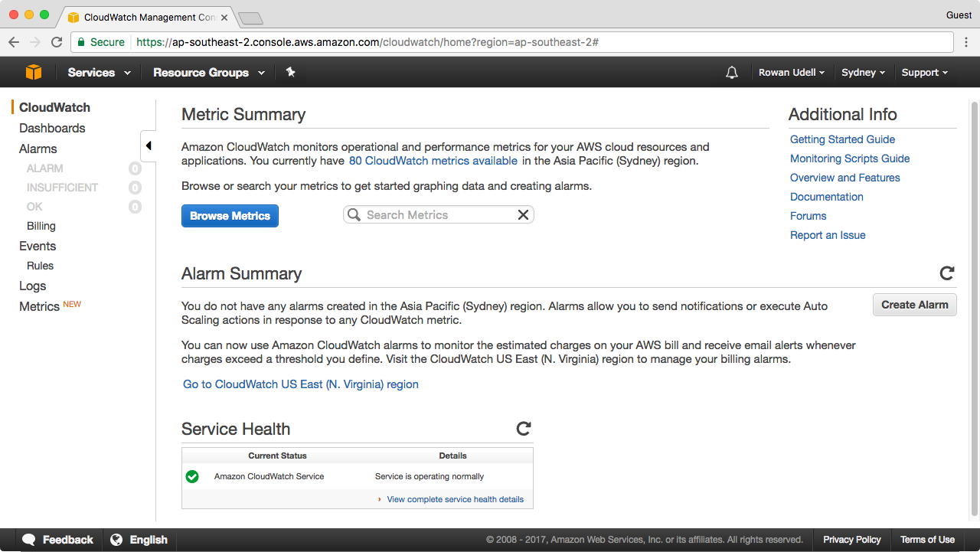This screenshot has height=552, width=980.
Task: Open Alarms in the sidebar
Action: coord(38,149)
